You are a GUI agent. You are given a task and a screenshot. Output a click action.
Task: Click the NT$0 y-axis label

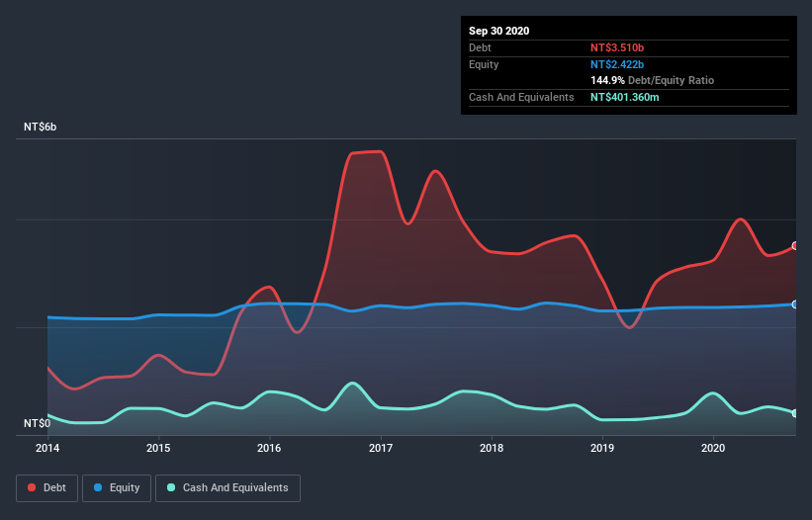pyautogui.click(x=38, y=423)
